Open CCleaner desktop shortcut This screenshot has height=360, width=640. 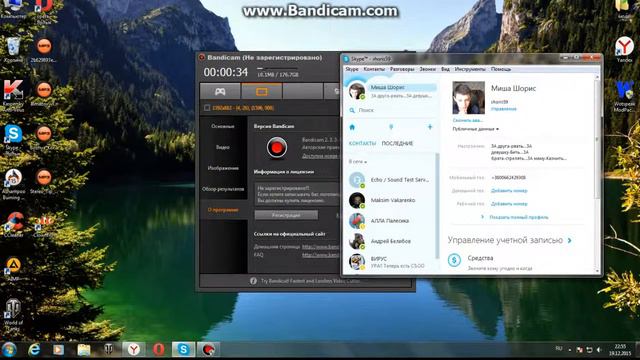14,225
